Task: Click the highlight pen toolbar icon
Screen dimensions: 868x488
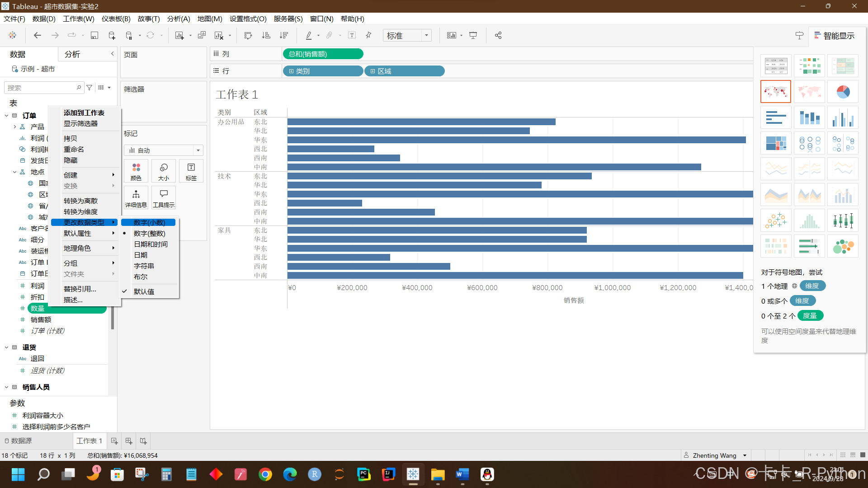Action: coord(309,35)
